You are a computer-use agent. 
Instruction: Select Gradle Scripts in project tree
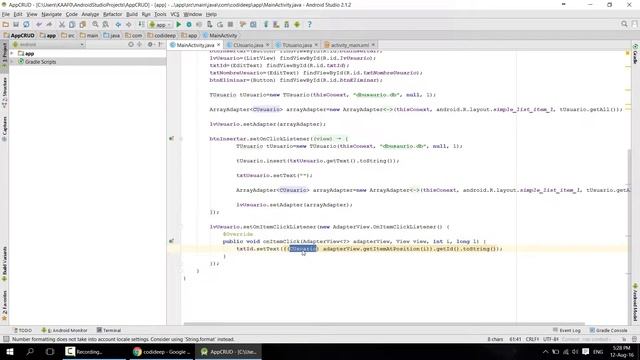tap(40, 62)
